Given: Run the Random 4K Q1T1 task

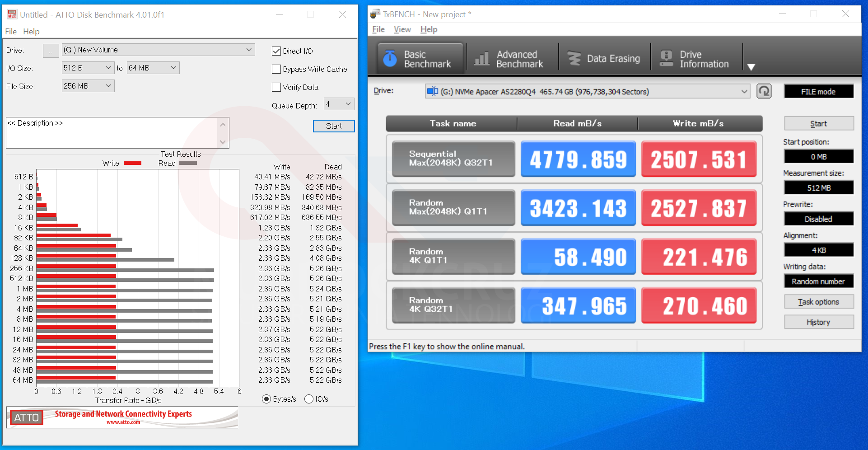Looking at the screenshot, I should tap(453, 256).
